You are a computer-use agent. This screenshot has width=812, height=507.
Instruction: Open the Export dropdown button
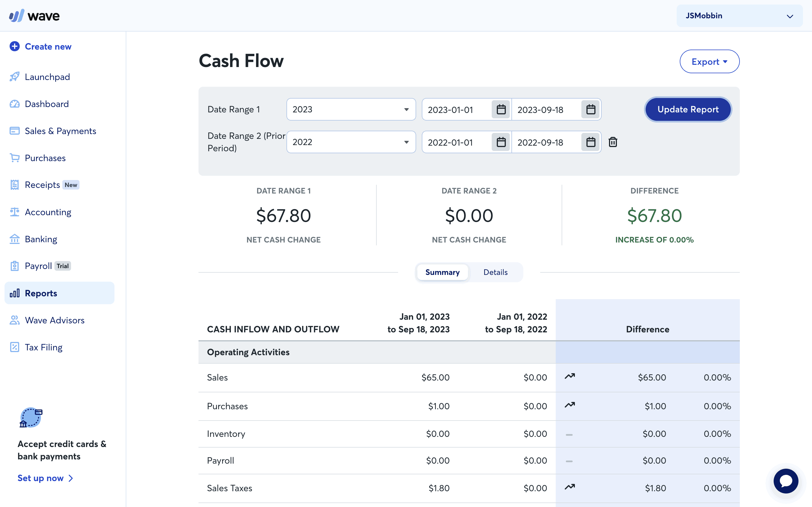(709, 62)
